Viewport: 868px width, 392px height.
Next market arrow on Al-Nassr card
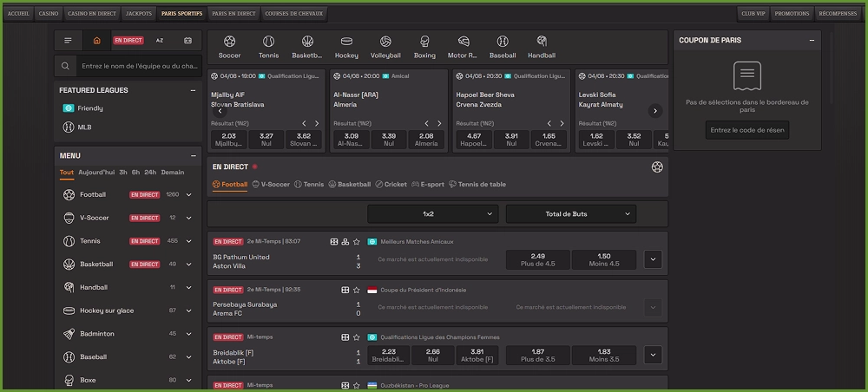(439, 124)
